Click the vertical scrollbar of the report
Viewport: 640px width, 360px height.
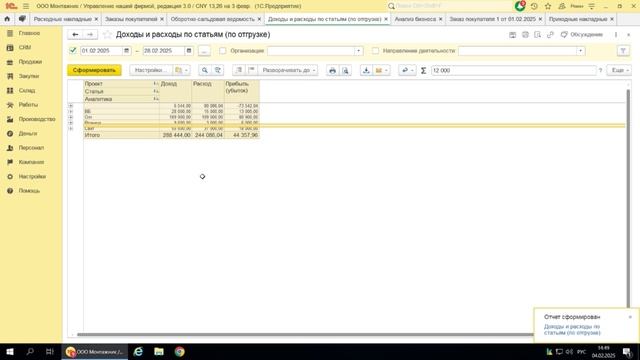[628, 198]
